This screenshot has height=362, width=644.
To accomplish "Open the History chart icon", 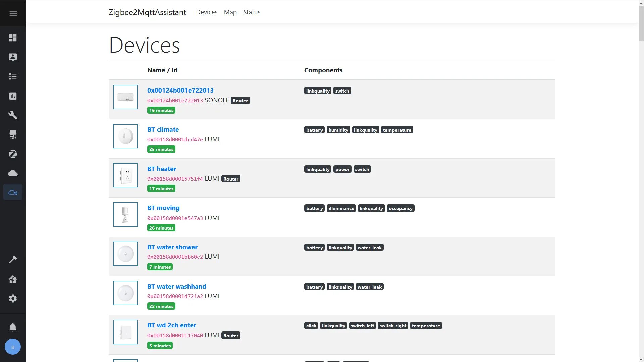I will [13, 96].
